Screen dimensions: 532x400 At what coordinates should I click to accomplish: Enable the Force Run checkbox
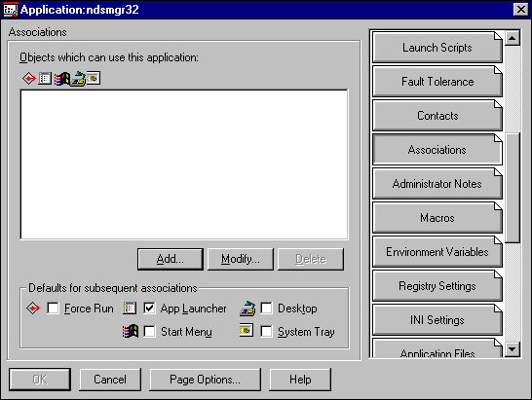[53, 309]
